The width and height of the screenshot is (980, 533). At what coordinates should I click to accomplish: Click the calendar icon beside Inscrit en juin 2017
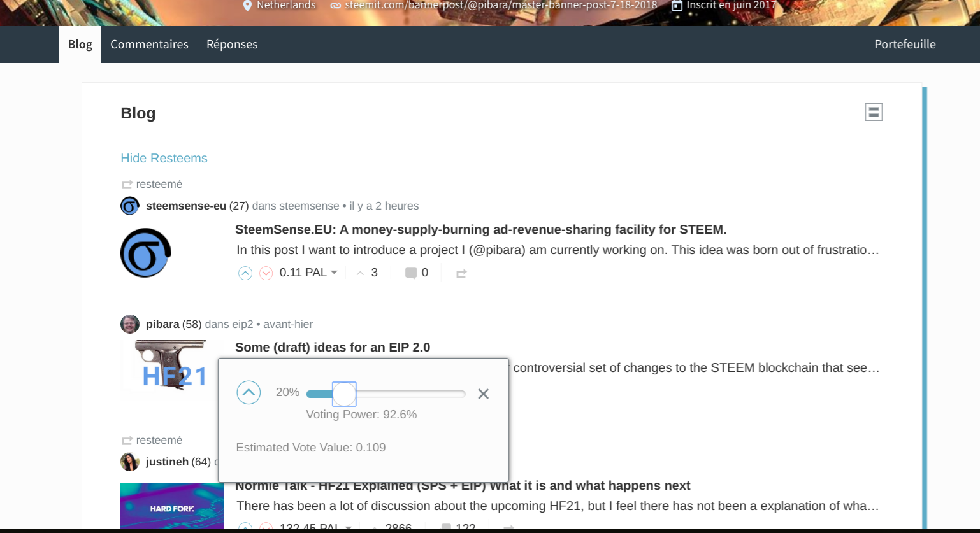tap(677, 5)
